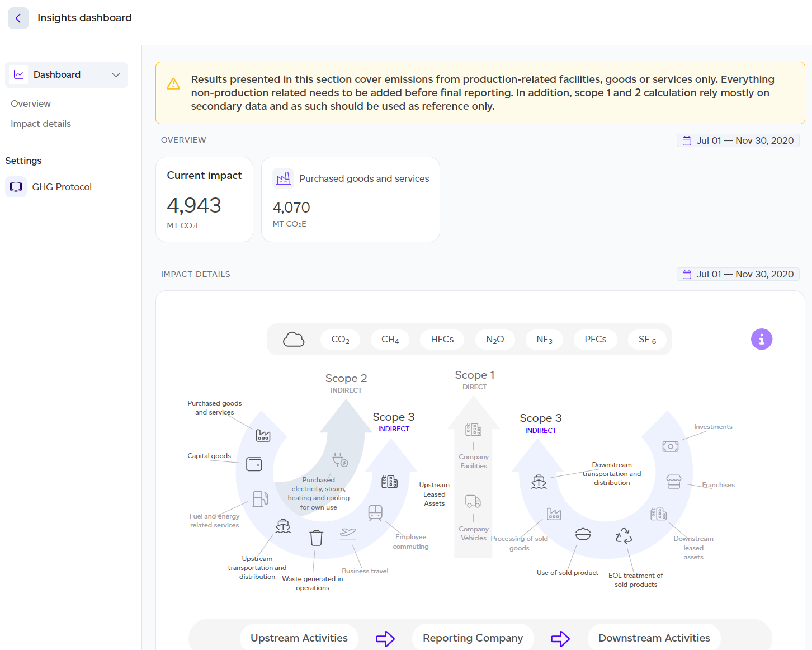Click the Use of sold product label
The image size is (812, 650).
pyautogui.click(x=568, y=573)
